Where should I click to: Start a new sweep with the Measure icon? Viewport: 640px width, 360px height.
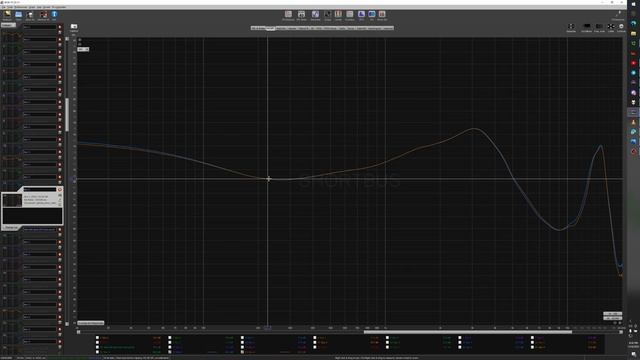click(7, 15)
